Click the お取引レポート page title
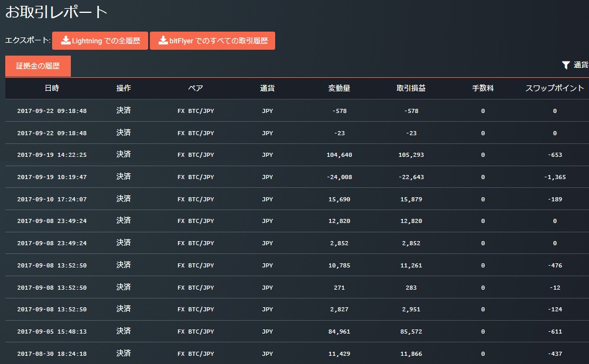 pos(56,11)
